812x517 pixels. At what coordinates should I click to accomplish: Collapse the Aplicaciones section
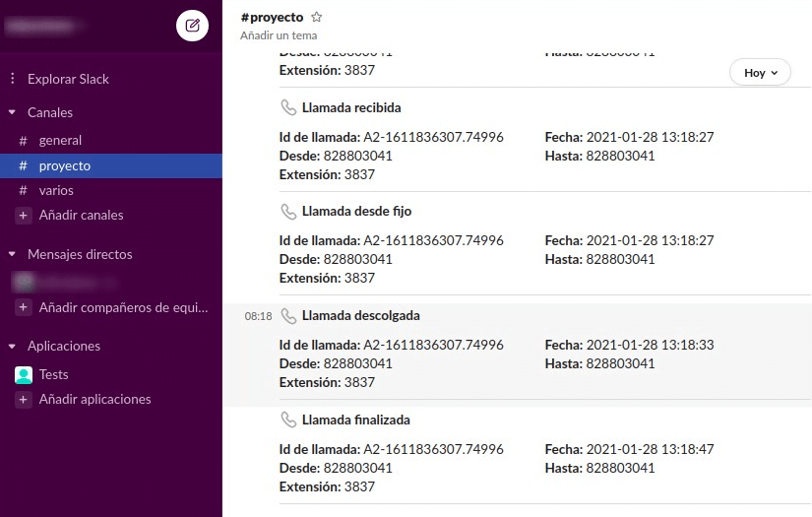[12, 346]
